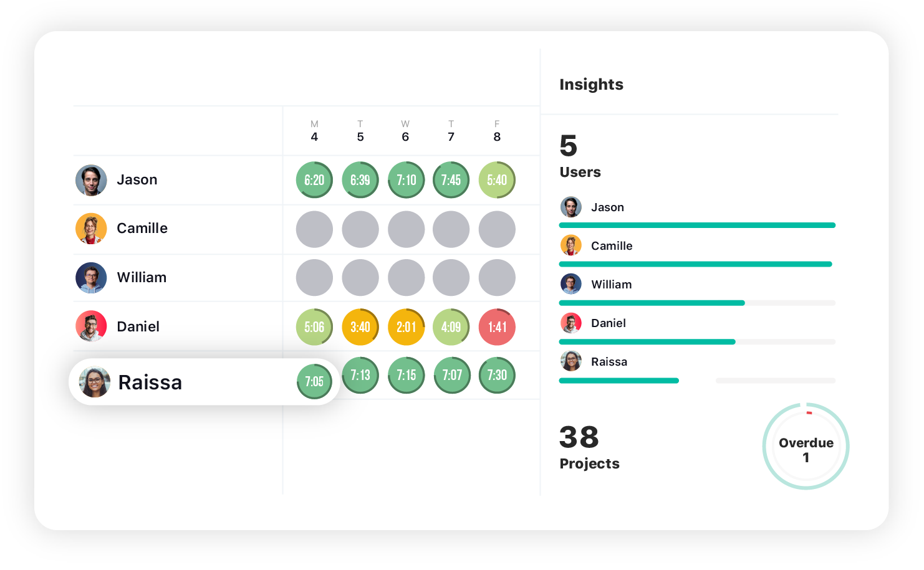Click William's progress bar in Insights
The height and width of the screenshot is (570, 924).
click(x=697, y=303)
